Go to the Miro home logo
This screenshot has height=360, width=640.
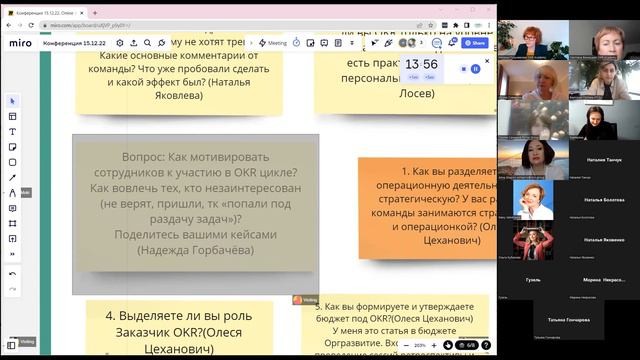(20, 43)
